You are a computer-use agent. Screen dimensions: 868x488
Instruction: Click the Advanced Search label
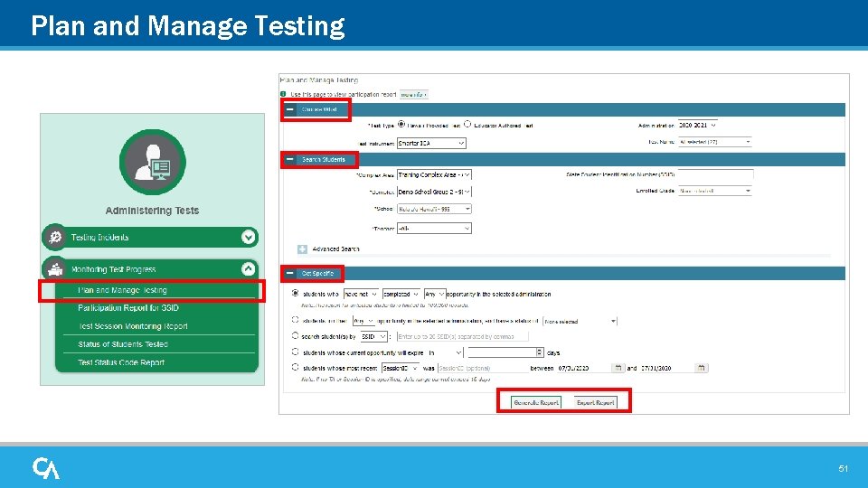(335, 249)
